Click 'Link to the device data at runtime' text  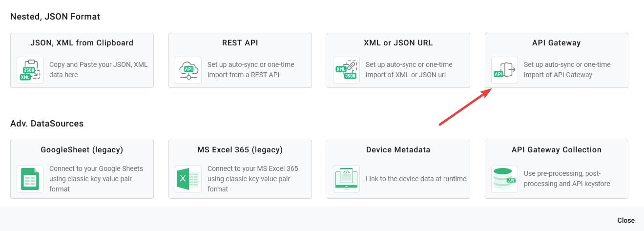coord(415,179)
